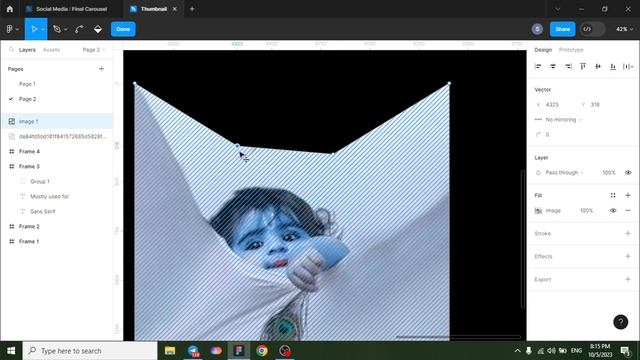640x360 pixels.
Task: Open File Explorer from the taskbar
Action: point(170,351)
